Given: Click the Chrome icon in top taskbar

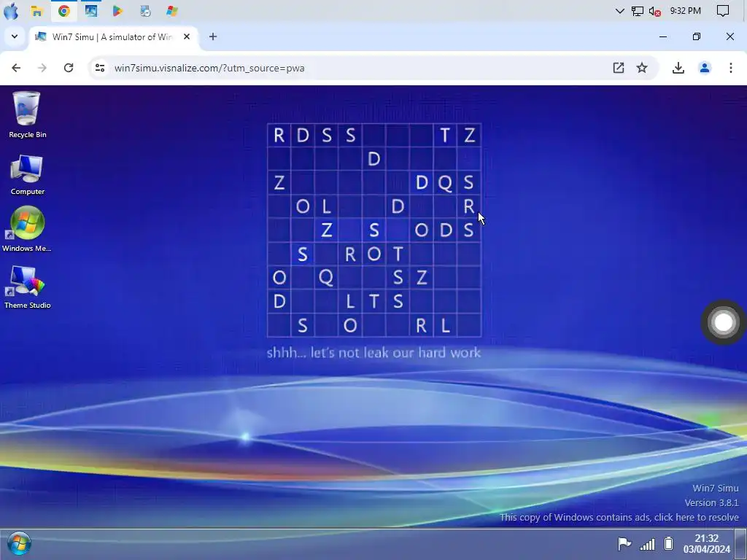Looking at the screenshot, I should (x=64, y=11).
